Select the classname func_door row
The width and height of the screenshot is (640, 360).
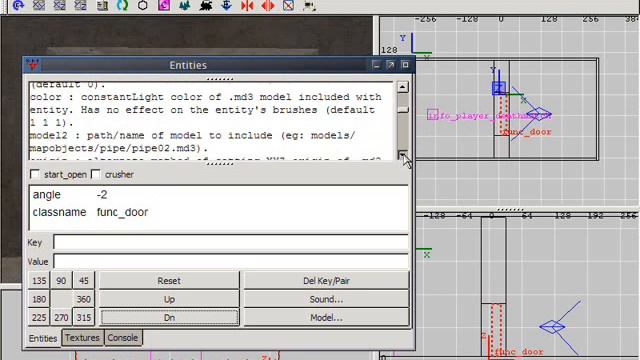click(x=218, y=212)
